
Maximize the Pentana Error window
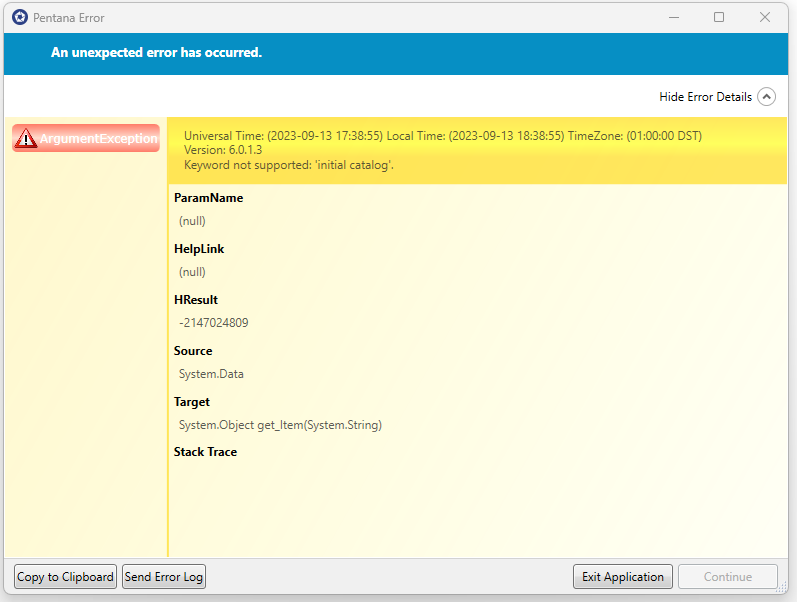pos(719,17)
